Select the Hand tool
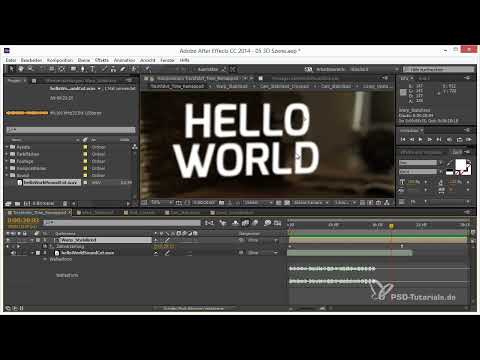Viewport: 480px width, 360px height. click(21, 69)
